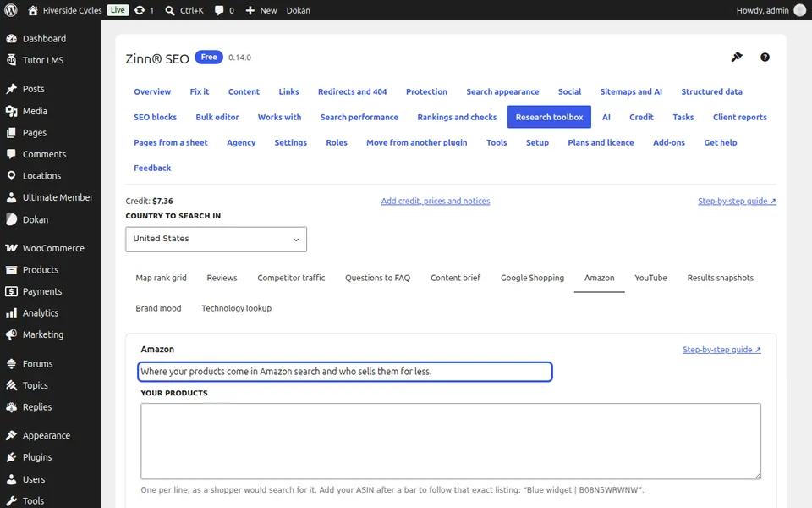Open the Tutor LMS sidebar icon
Screen dimensions: 812x508
[11, 60]
